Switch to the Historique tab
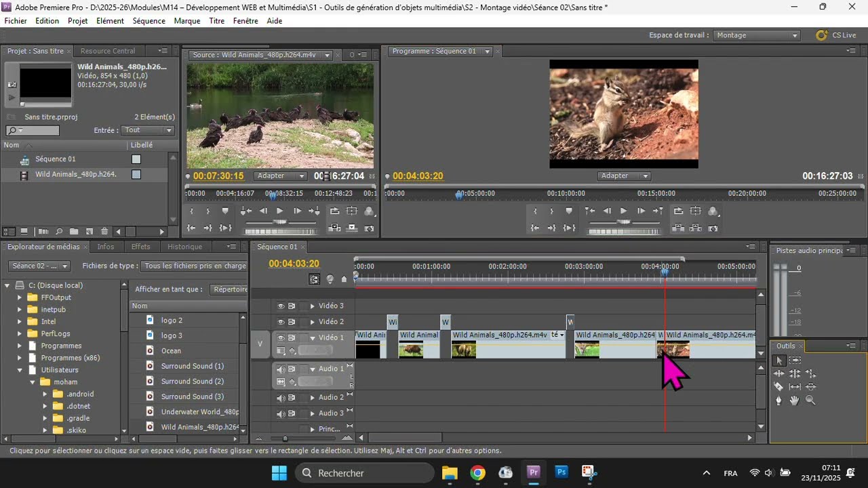 [184, 247]
